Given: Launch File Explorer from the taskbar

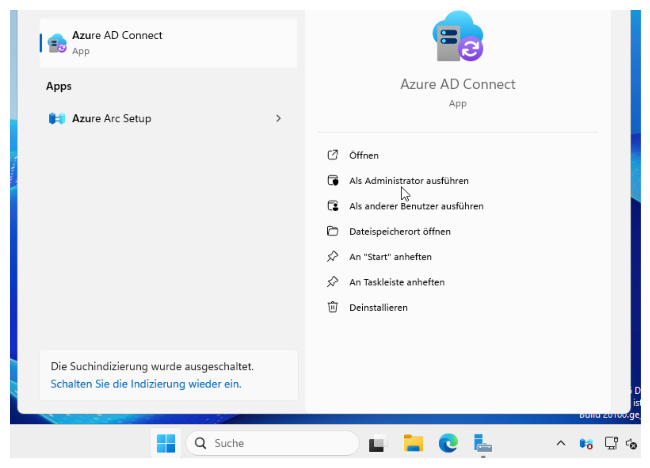Looking at the screenshot, I should point(413,443).
